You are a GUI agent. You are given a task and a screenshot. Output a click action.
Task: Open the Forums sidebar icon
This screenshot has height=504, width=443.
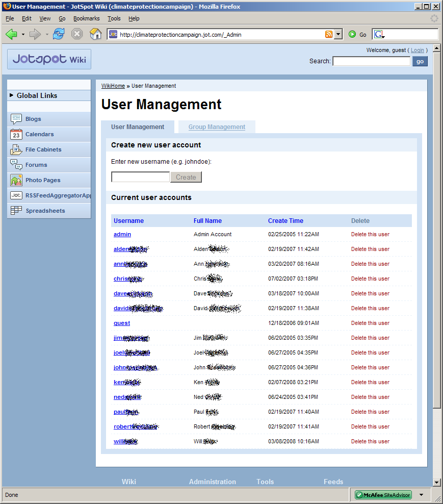pos(16,165)
